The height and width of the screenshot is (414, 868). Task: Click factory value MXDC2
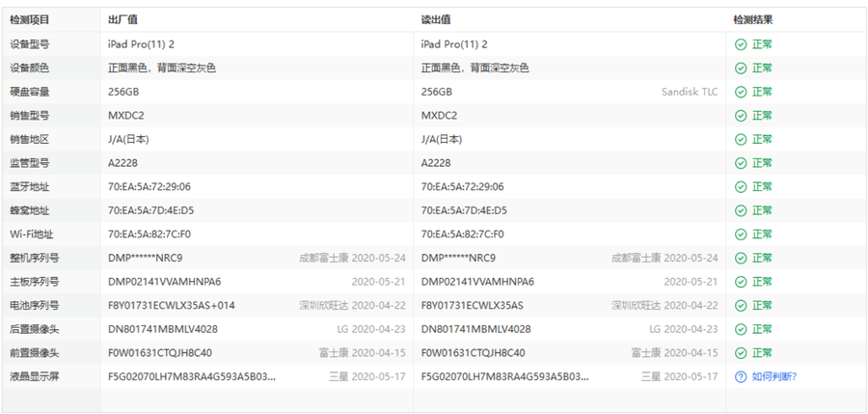[x=126, y=116]
